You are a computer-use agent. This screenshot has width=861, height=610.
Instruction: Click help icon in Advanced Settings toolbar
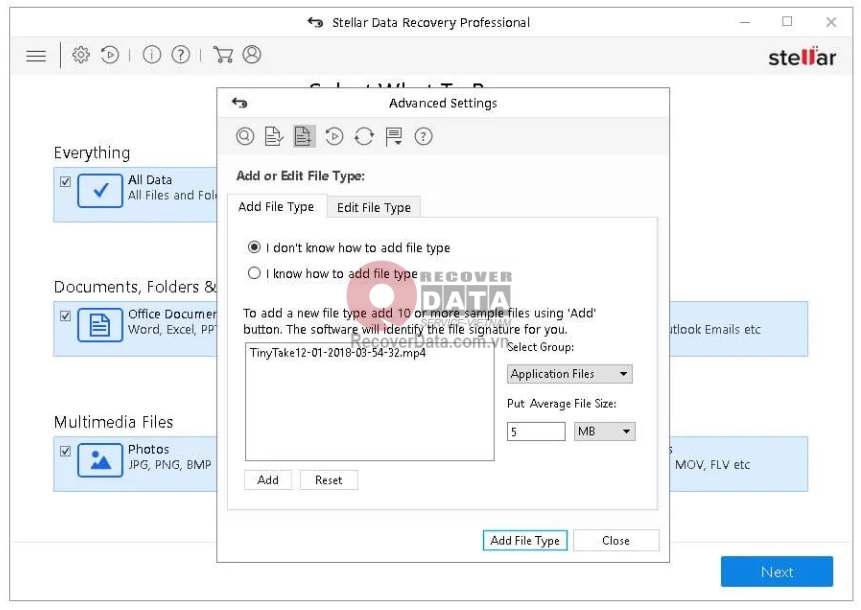pos(423,136)
